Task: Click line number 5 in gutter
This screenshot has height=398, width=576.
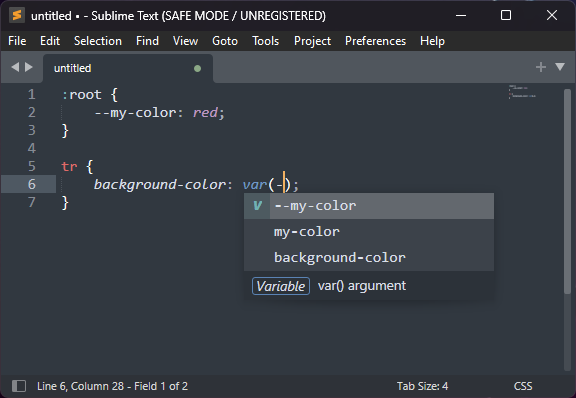Action: (32, 166)
